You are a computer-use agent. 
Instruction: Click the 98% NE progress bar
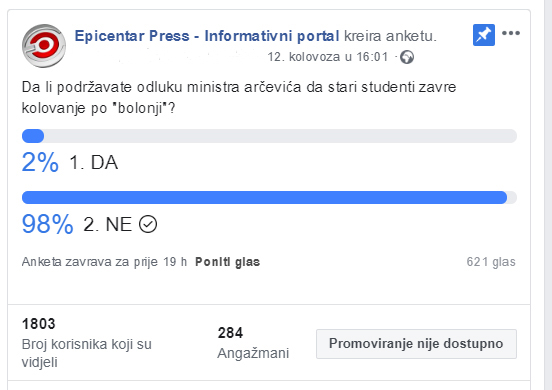(x=269, y=197)
